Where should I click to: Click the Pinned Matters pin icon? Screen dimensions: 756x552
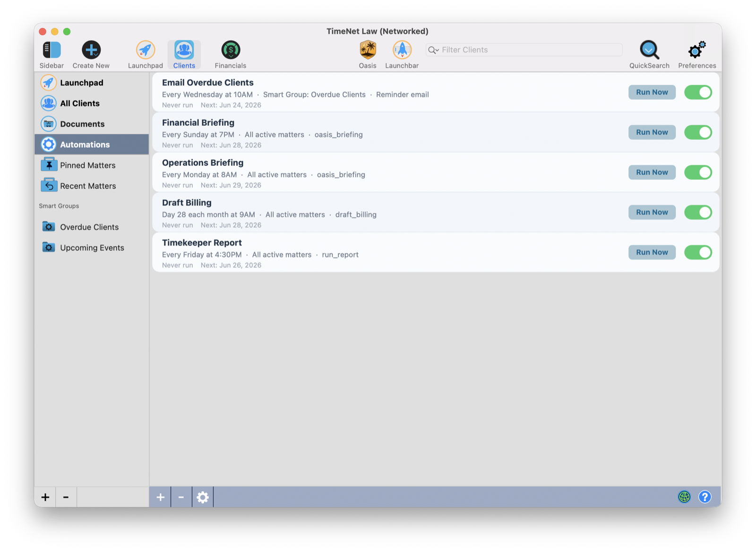[x=49, y=164]
